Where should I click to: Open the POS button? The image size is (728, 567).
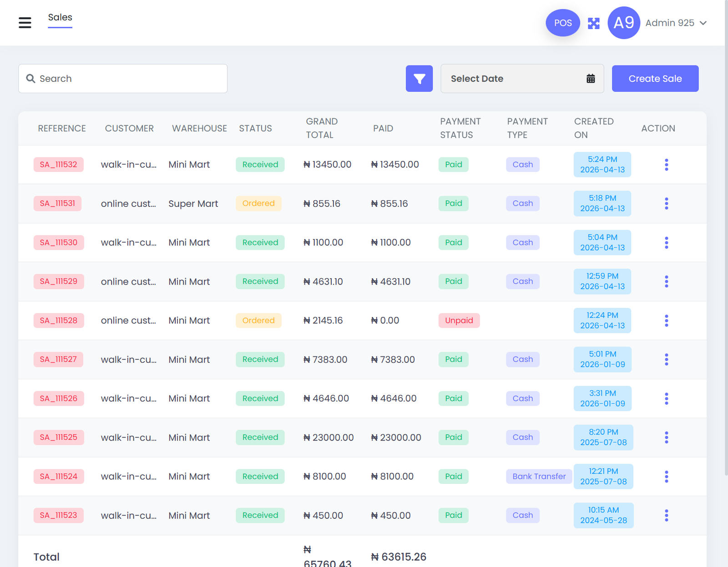pyautogui.click(x=562, y=23)
